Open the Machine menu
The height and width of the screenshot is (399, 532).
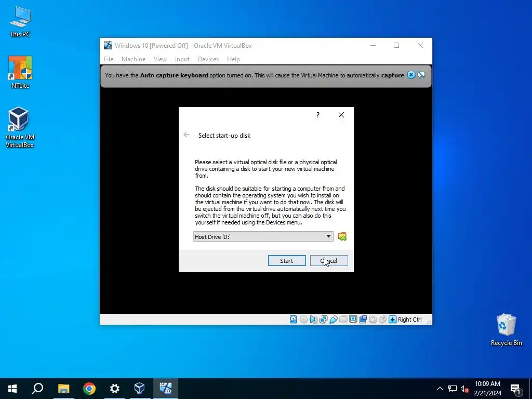134,59
